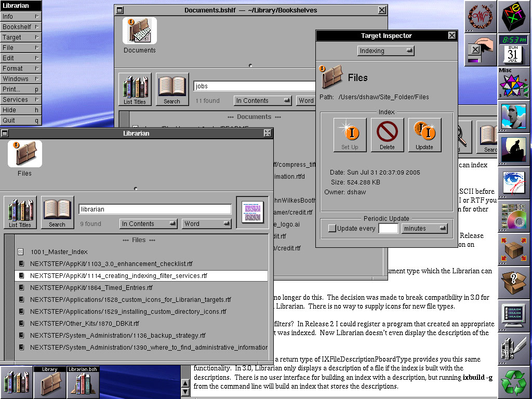Click the Librarian app icon at bottom left

16,382
